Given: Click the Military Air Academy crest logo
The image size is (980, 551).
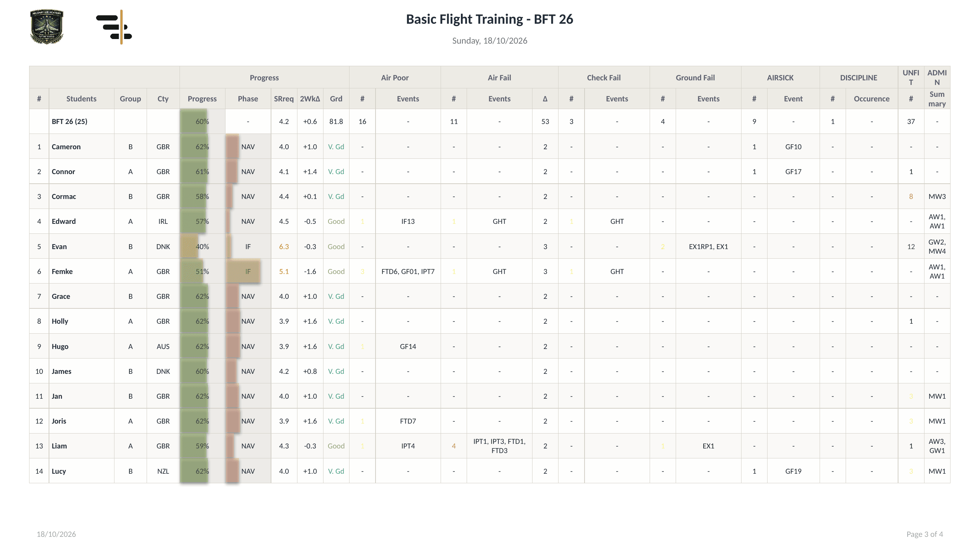Looking at the screenshot, I should [47, 27].
